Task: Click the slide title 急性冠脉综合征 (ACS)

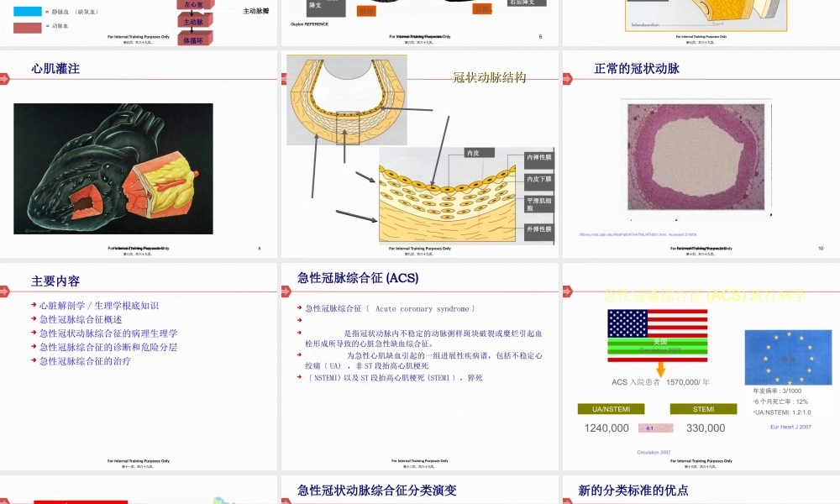Action: point(358,278)
